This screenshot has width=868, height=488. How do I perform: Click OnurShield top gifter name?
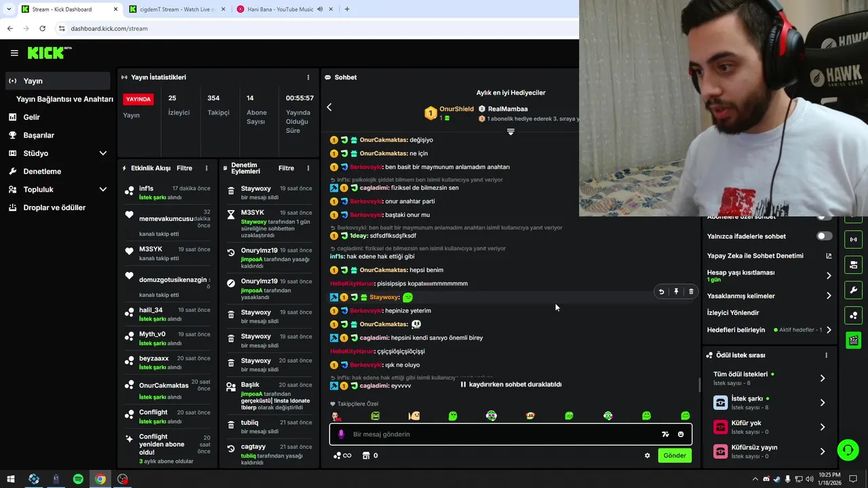[456, 109]
